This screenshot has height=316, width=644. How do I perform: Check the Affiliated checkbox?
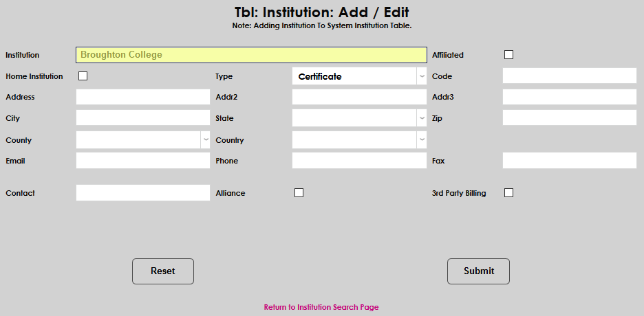pyautogui.click(x=509, y=55)
